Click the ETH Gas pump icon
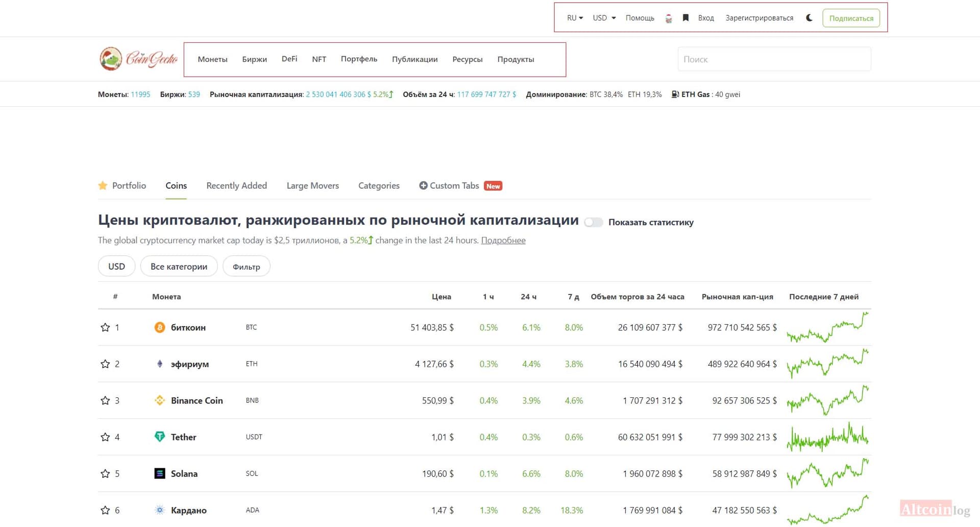980x527 pixels. [675, 94]
